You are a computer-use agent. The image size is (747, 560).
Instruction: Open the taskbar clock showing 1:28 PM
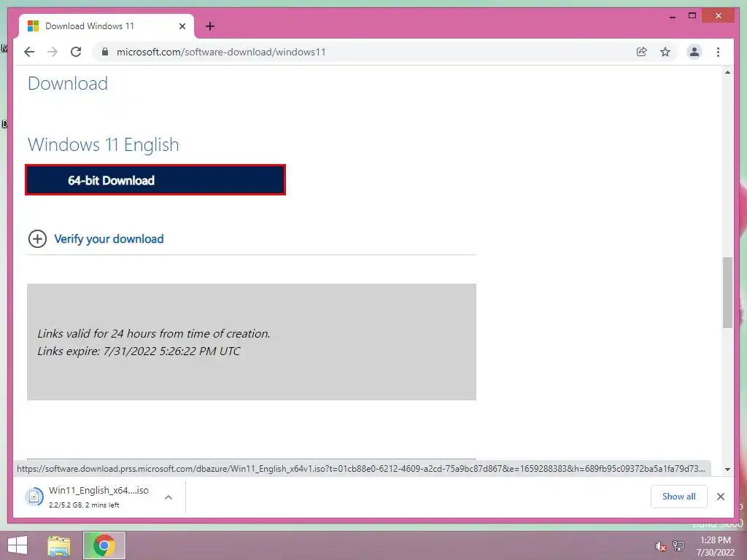[716, 546]
